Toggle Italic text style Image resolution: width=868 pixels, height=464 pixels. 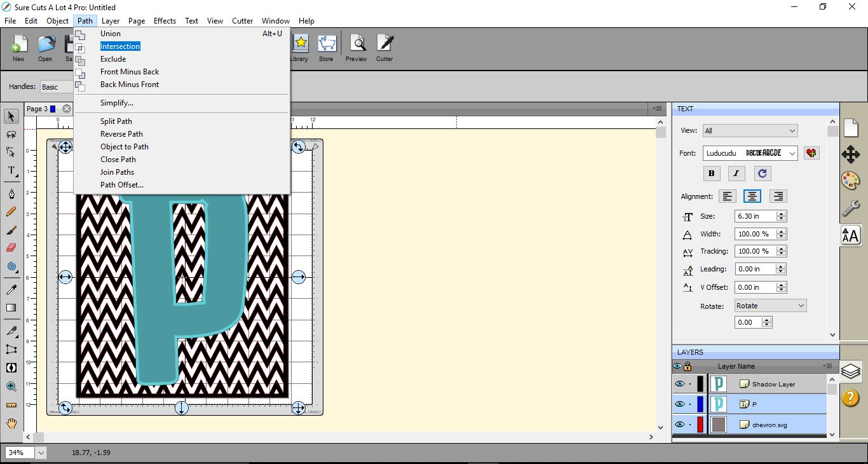tap(736, 173)
